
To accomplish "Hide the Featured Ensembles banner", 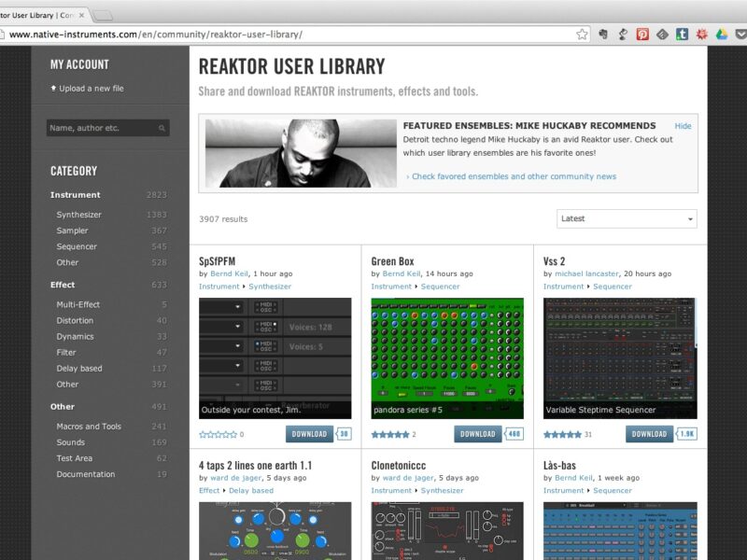I will pos(683,126).
